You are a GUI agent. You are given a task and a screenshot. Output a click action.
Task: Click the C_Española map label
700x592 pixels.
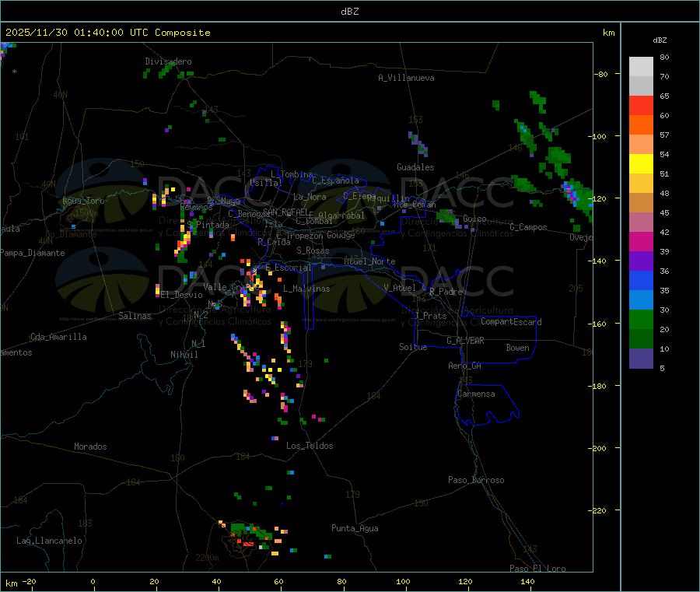tap(336, 180)
